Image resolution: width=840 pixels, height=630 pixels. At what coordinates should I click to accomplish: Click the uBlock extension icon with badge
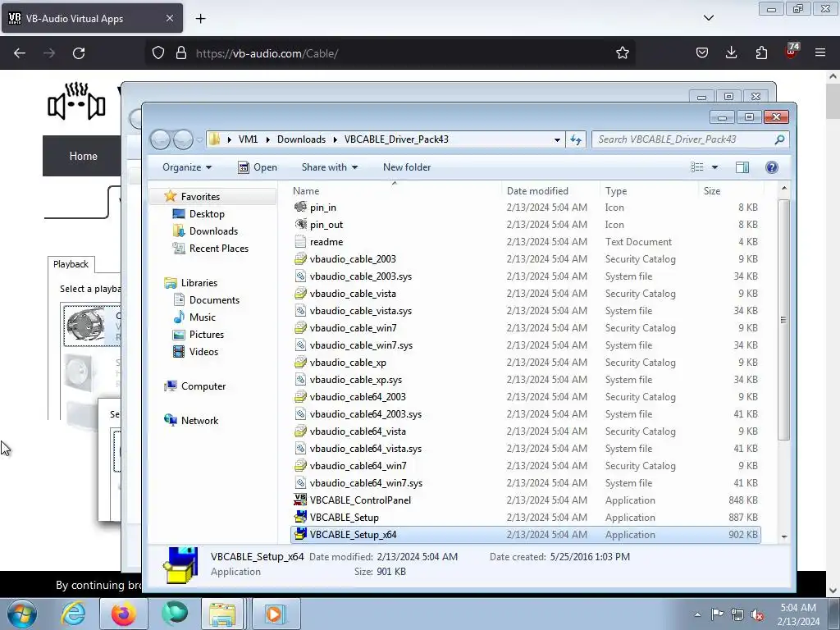pyautogui.click(x=792, y=51)
